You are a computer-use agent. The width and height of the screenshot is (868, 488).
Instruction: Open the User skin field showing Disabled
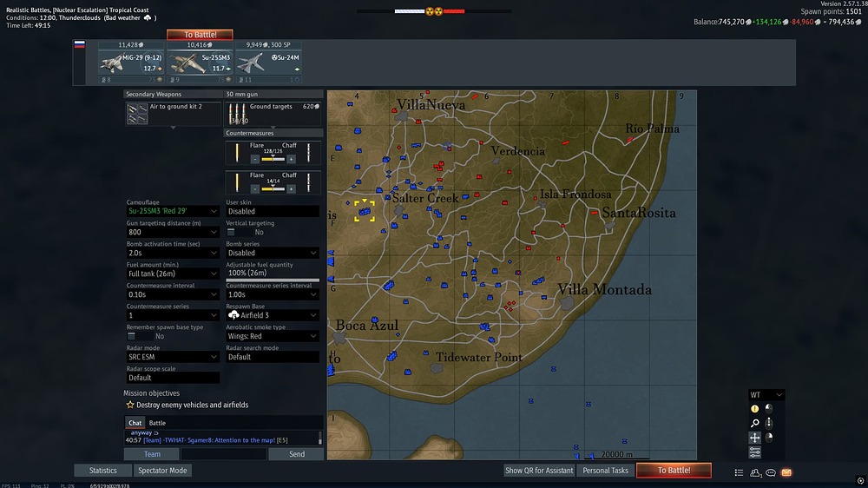tap(273, 211)
